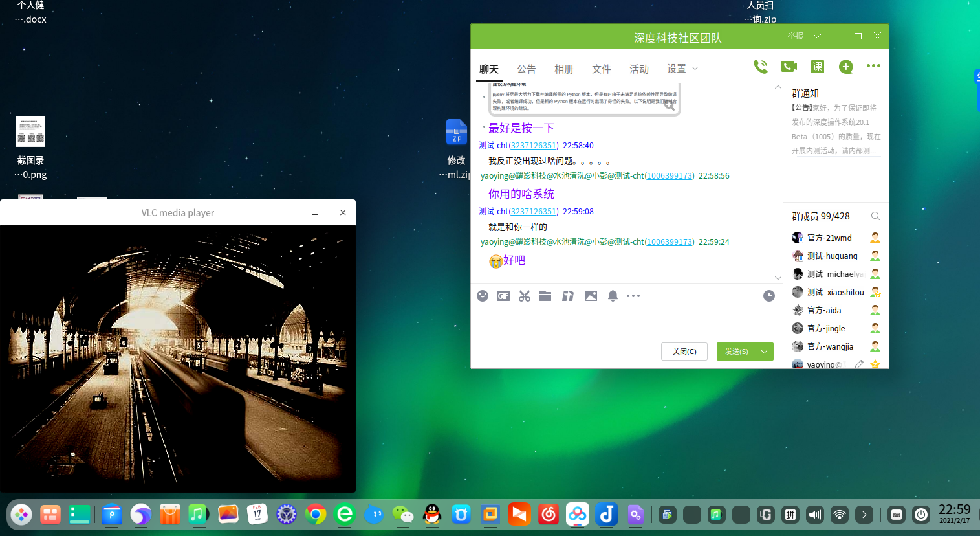Open the pinyin input method tray icon
Viewport: 980px width, 536px height.
pyautogui.click(x=790, y=515)
